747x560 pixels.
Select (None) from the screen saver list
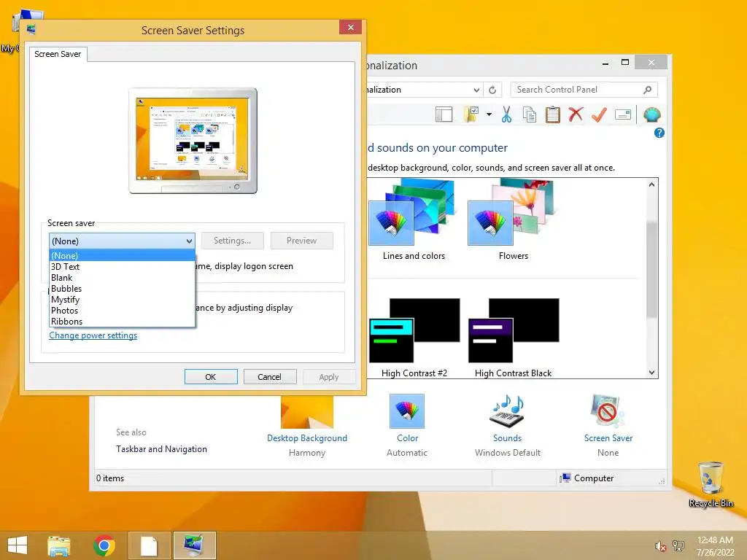[123, 256]
